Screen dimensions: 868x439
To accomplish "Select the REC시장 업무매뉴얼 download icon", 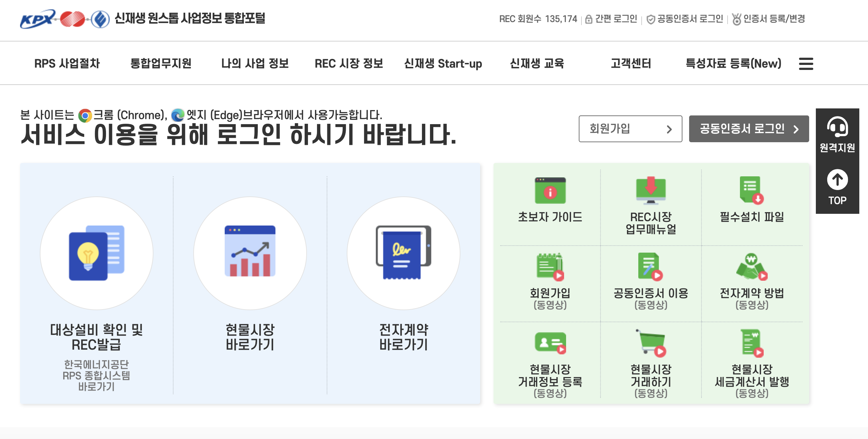I will click(651, 191).
